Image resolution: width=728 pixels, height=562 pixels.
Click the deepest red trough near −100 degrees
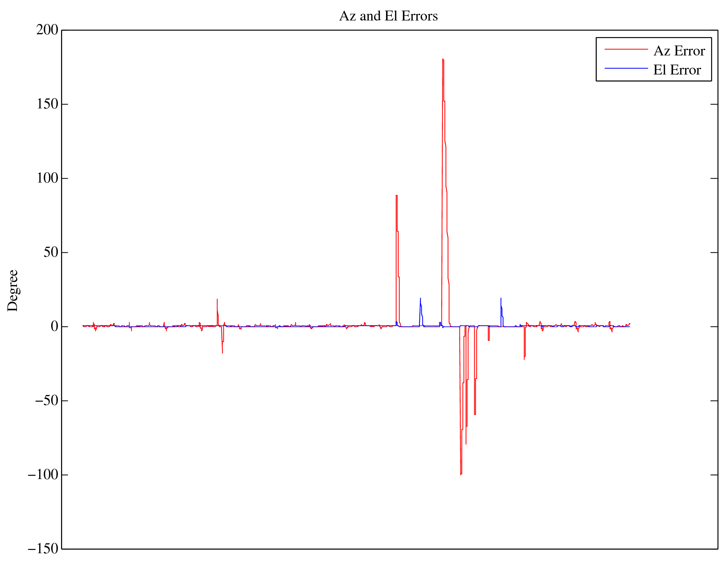coord(461,474)
